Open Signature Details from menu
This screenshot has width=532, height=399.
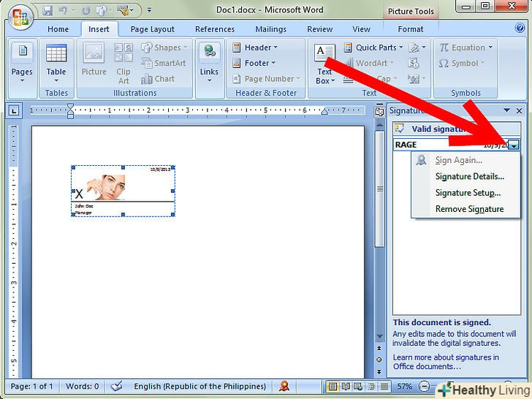click(465, 176)
